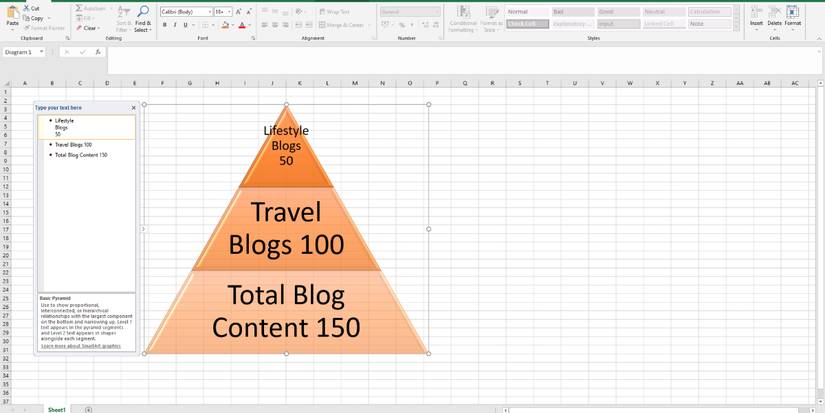Select Total Blog Content 150 bullet

click(x=81, y=155)
